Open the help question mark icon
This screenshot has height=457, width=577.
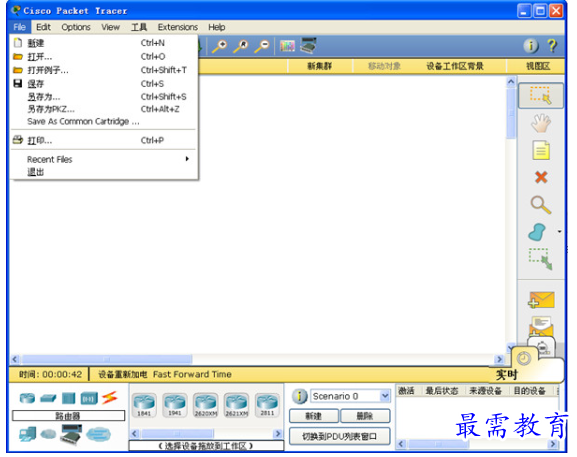[x=552, y=46]
